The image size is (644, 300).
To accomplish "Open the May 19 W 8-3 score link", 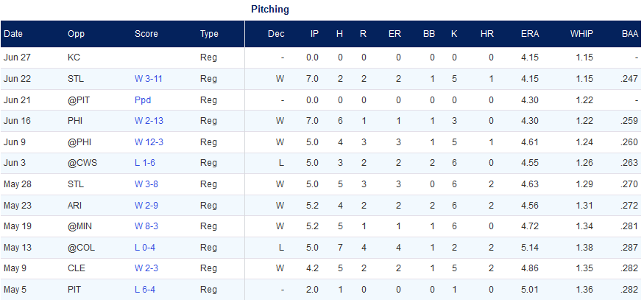I will pos(146,226).
